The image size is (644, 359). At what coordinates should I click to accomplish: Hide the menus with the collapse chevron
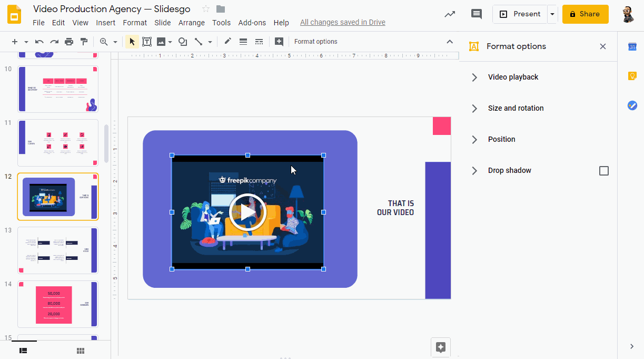[x=450, y=42]
